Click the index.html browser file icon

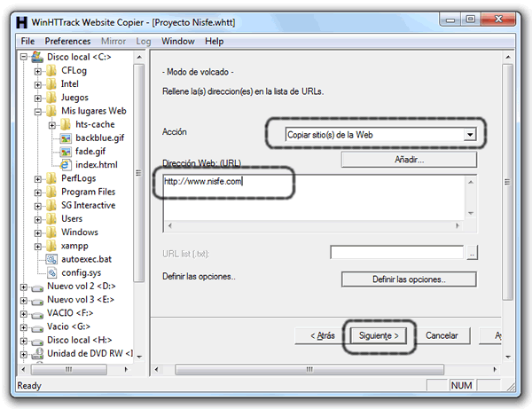(66, 165)
